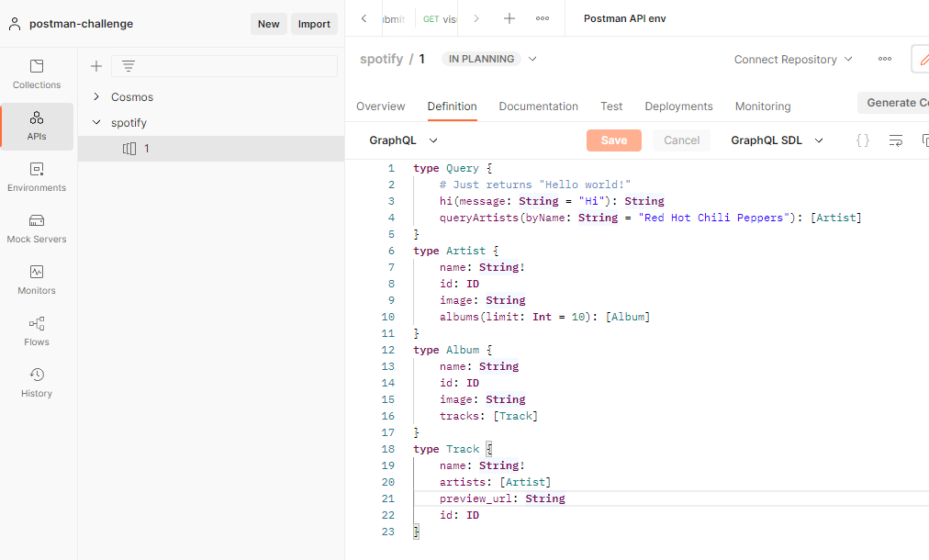
Task: Open the GraphQL SDL format dropdown
Action: pyautogui.click(x=777, y=140)
